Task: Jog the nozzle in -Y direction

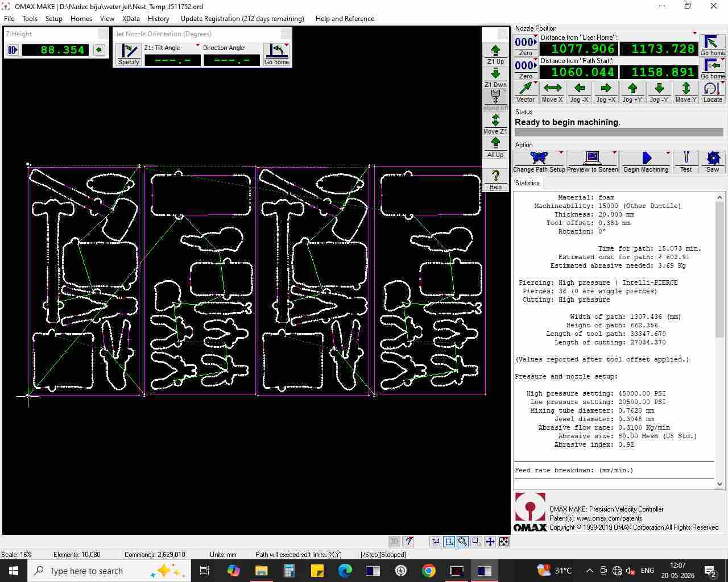Action: [x=659, y=92]
